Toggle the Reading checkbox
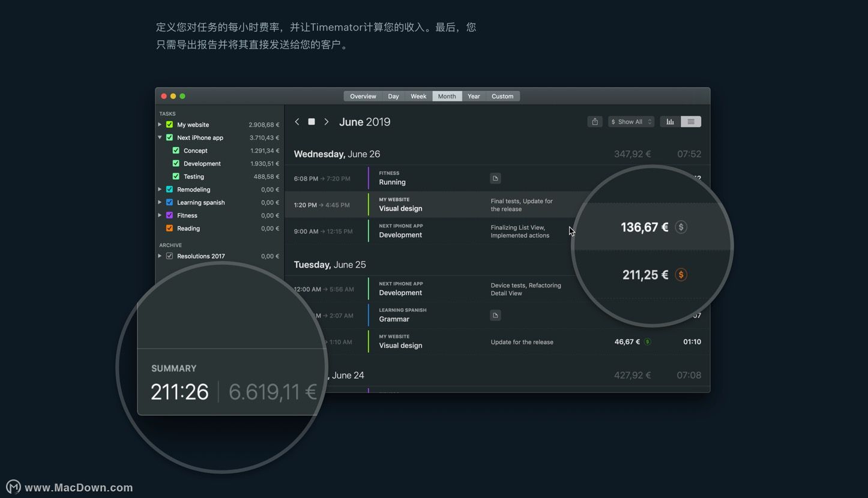The height and width of the screenshot is (498, 868). 169,228
